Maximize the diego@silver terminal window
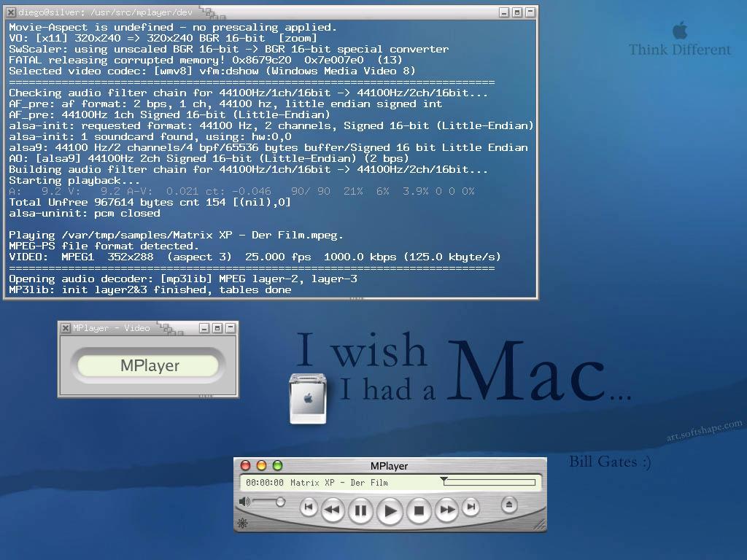The height and width of the screenshot is (560, 747). 516,12
